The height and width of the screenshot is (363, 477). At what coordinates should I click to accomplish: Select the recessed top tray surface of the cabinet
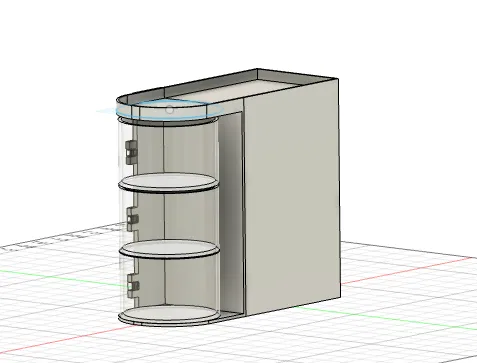tap(236, 91)
